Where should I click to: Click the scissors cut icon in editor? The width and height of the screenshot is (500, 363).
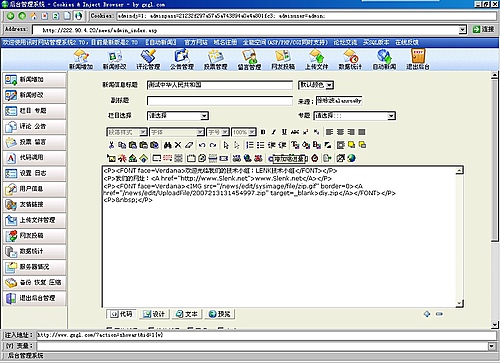pyautogui.click(x=111, y=145)
